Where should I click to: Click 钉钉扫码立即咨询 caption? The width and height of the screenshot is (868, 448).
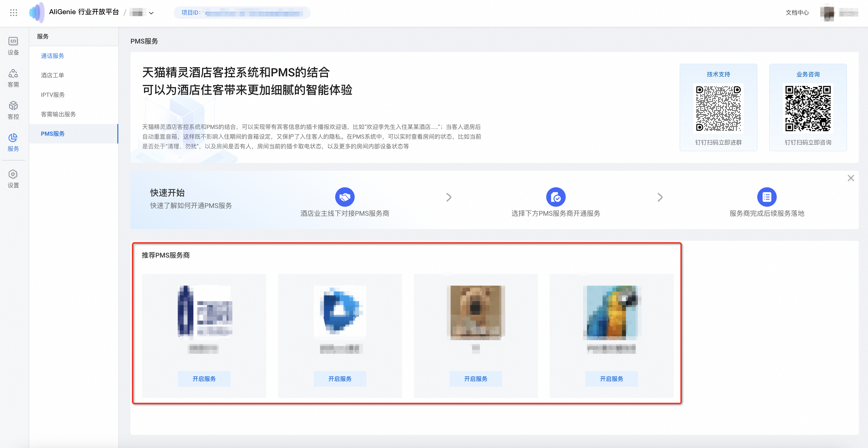click(808, 142)
